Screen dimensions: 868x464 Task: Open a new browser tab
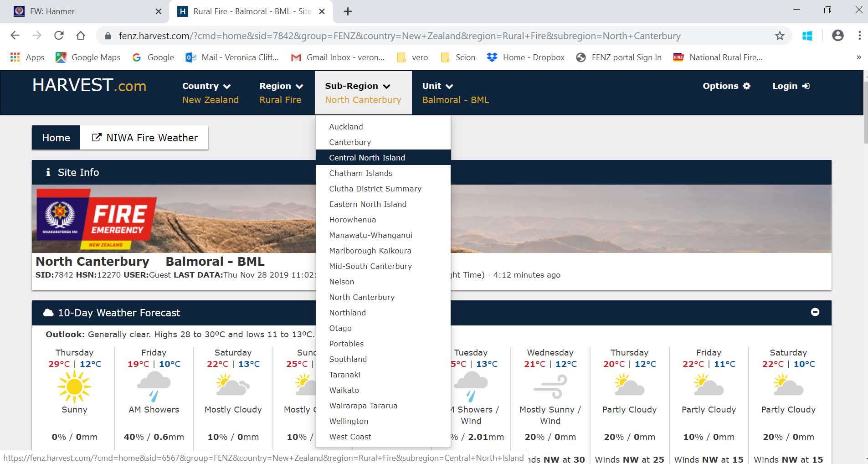pyautogui.click(x=348, y=11)
